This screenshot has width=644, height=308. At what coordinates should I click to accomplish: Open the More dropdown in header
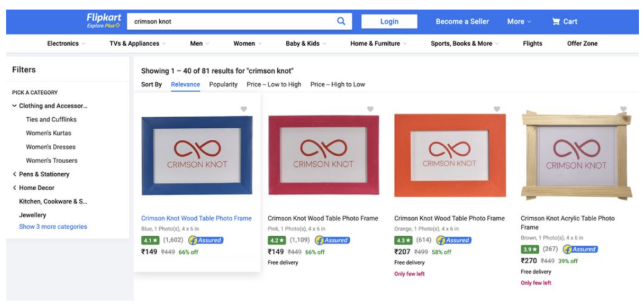click(519, 21)
